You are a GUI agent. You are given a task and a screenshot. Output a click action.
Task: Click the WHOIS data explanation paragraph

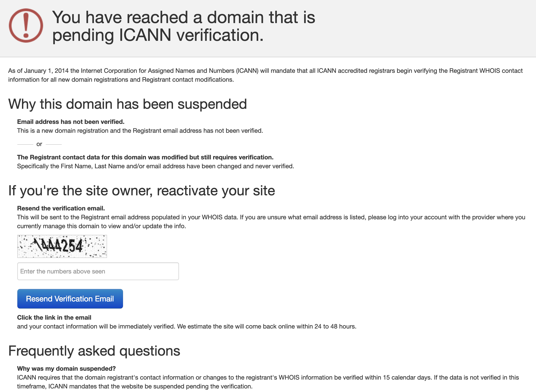click(271, 222)
